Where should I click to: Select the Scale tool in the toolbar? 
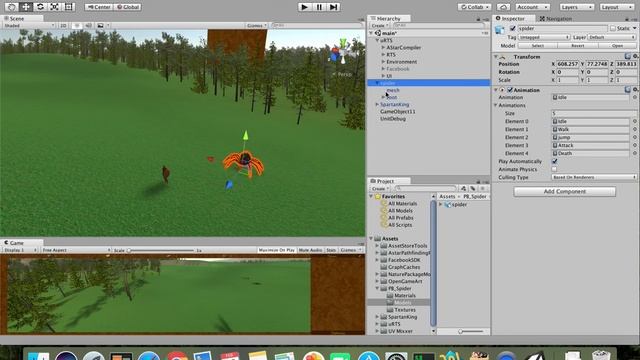click(x=54, y=7)
